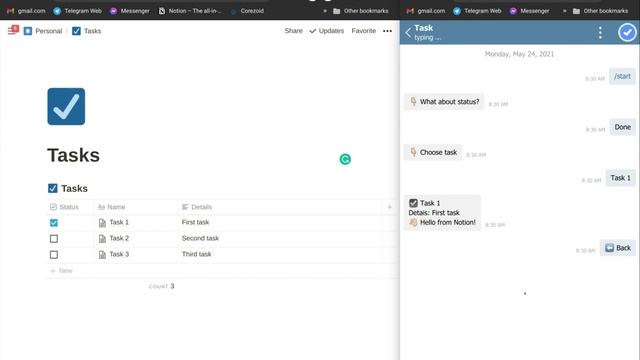The height and width of the screenshot is (360, 640).
Task: Click the Tasks checkbox icon in breadcrumb
Action: [x=76, y=31]
